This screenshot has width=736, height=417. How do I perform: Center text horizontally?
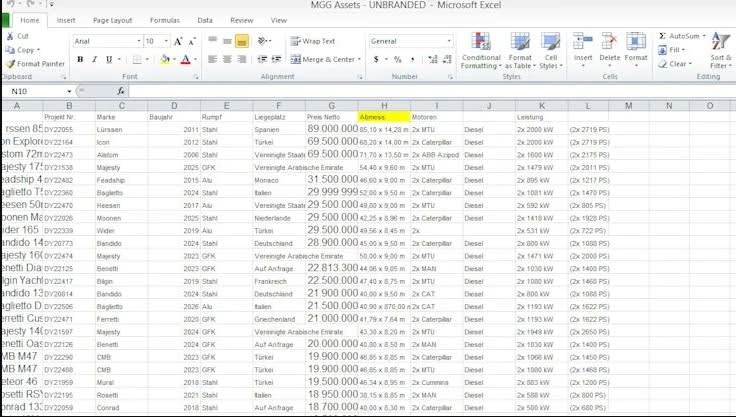227,59
